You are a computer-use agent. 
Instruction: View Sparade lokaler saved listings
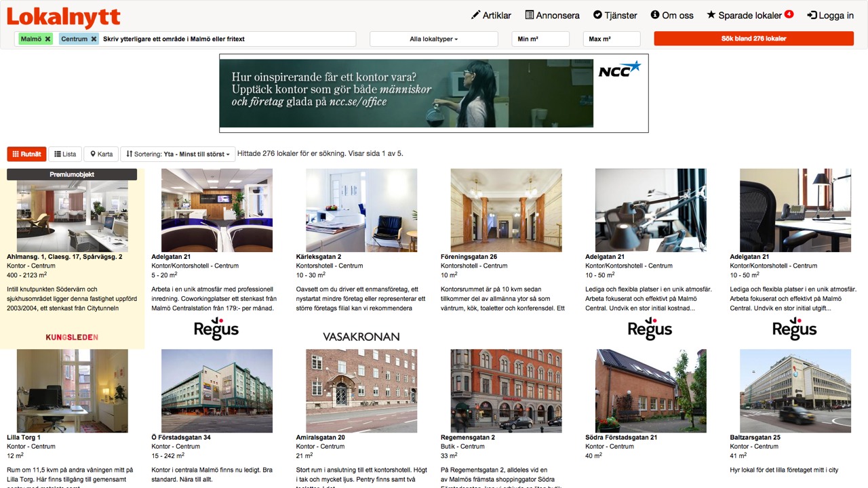[749, 15]
